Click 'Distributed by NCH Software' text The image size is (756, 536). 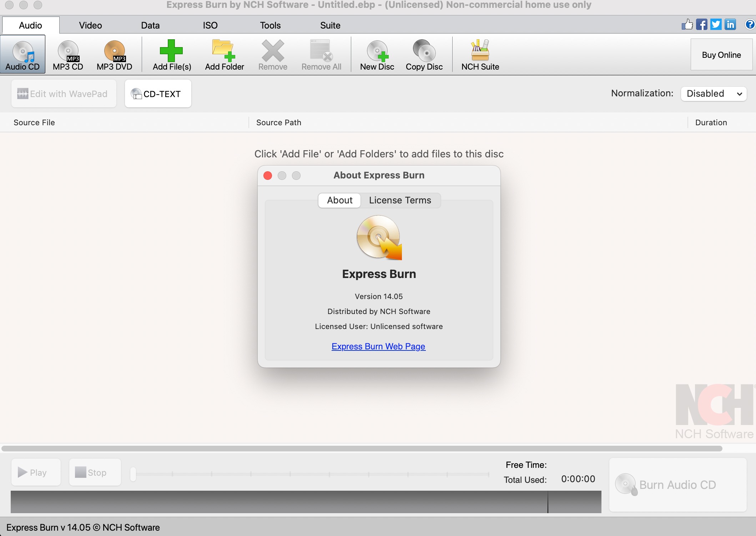click(379, 312)
